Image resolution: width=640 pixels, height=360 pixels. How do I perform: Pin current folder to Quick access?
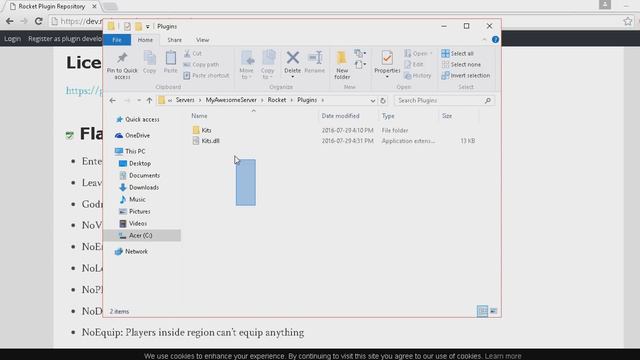122,65
